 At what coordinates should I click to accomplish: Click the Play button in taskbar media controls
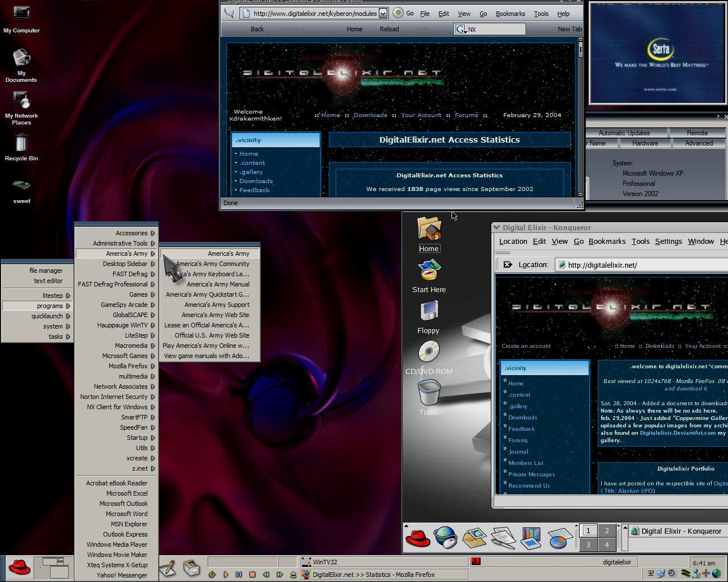(226, 575)
